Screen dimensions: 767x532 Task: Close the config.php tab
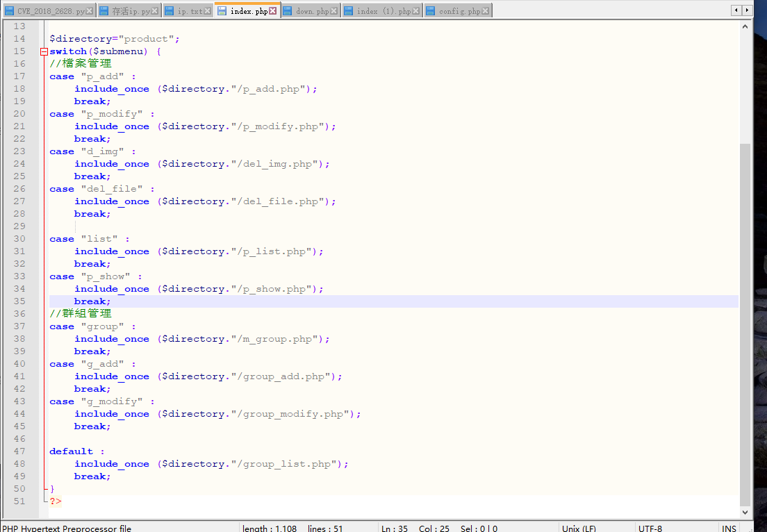click(x=485, y=10)
